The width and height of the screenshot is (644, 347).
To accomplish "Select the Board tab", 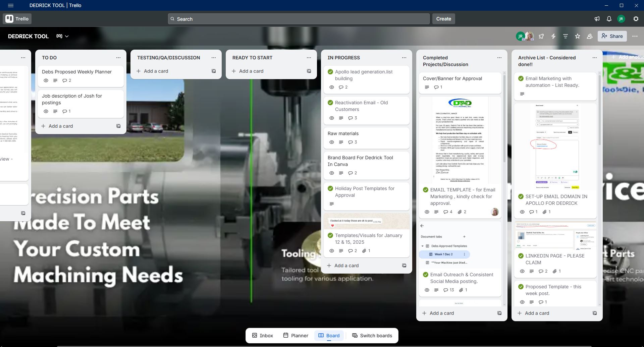I will 329,336.
